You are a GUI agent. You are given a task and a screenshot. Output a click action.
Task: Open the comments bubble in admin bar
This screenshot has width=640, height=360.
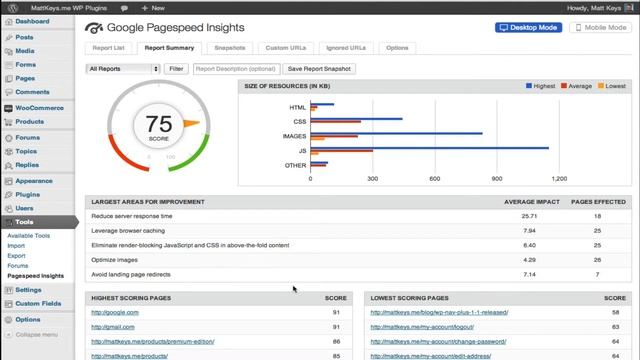[124, 8]
